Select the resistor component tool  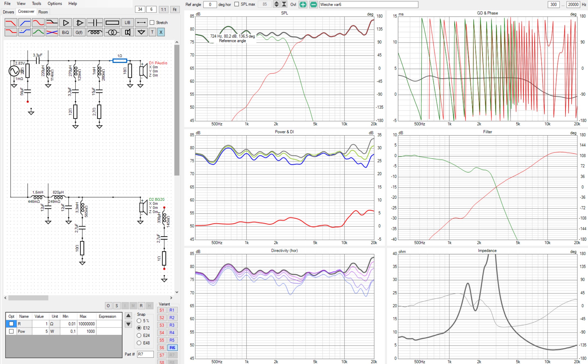112,23
